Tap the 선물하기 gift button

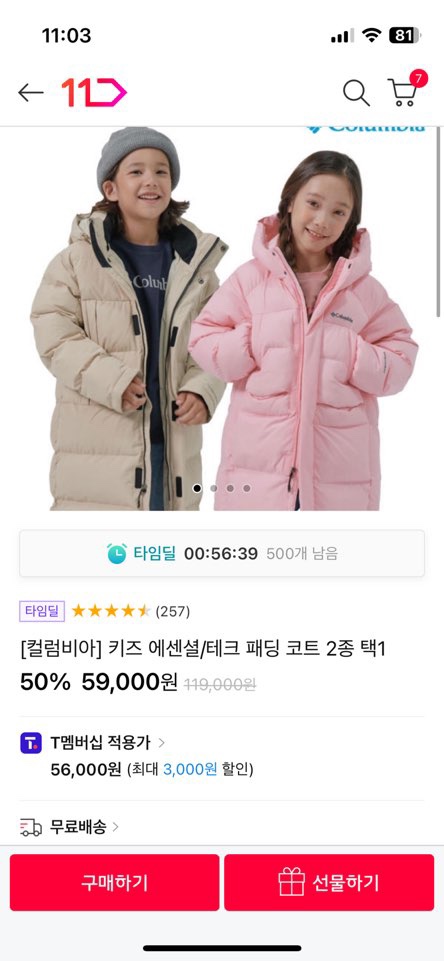tap(329, 883)
